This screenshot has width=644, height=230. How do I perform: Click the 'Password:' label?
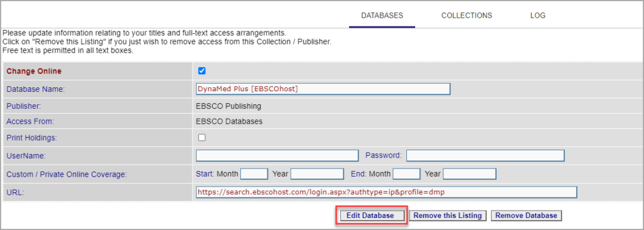[x=383, y=156]
